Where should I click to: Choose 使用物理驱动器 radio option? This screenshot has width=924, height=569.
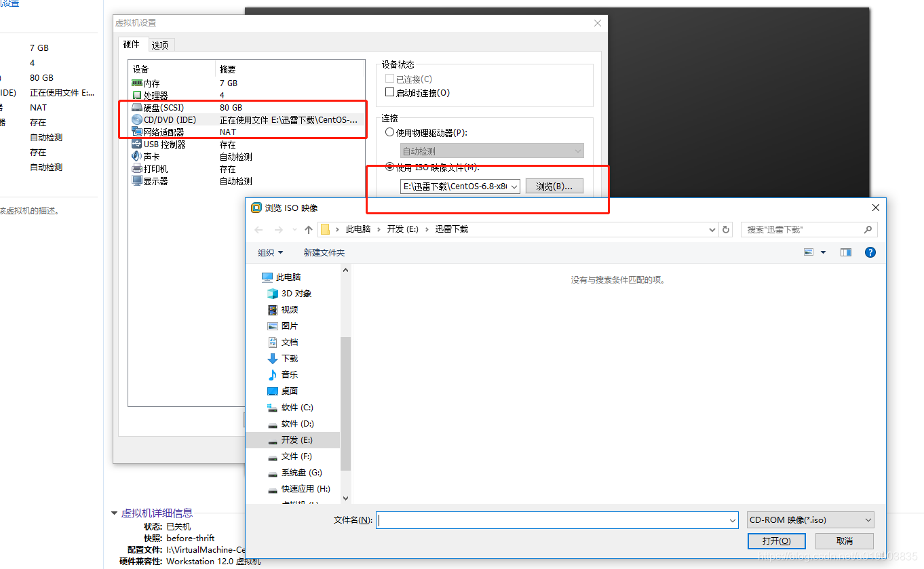tap(389, 133)
